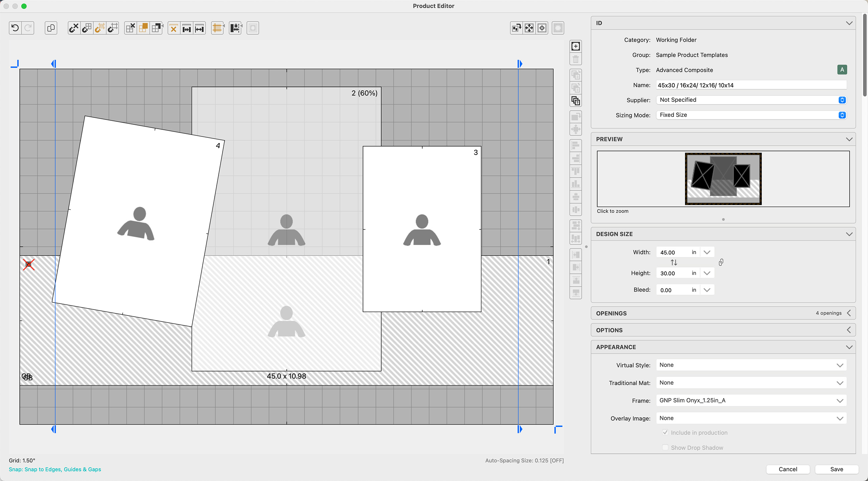Click the orange ruler X icon
This screenshot has width=868, height=481.
(x=174, y=28)
